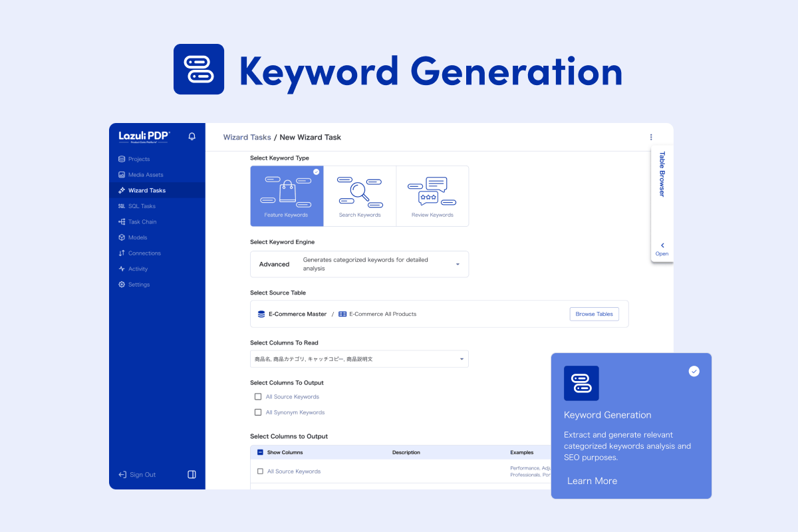This screenshot has width=798, height=532.
Task: Expand the Table Browser Open chevron
Action: pyautogui.click(x=662, y=247)
